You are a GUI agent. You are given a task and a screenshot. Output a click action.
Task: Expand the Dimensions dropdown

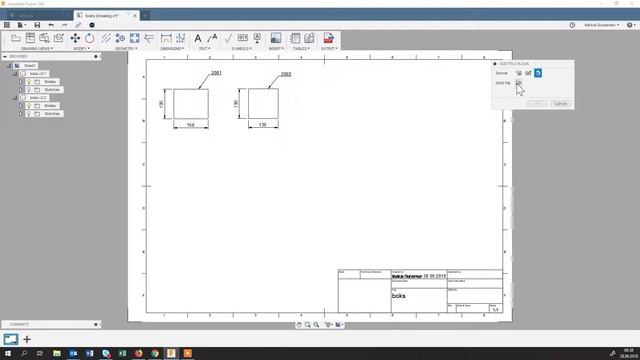tap(172, 49)
